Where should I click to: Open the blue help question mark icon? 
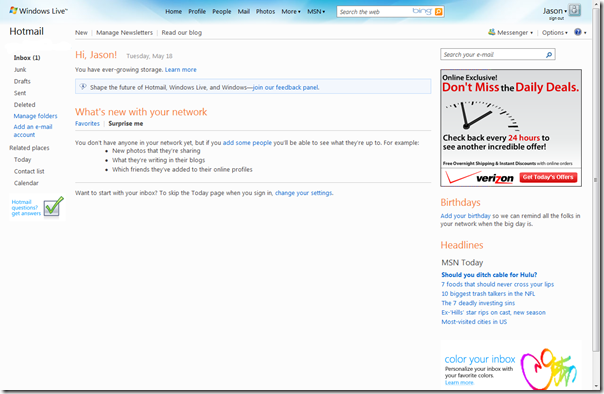pyautogui.click(x=578, y=32)
